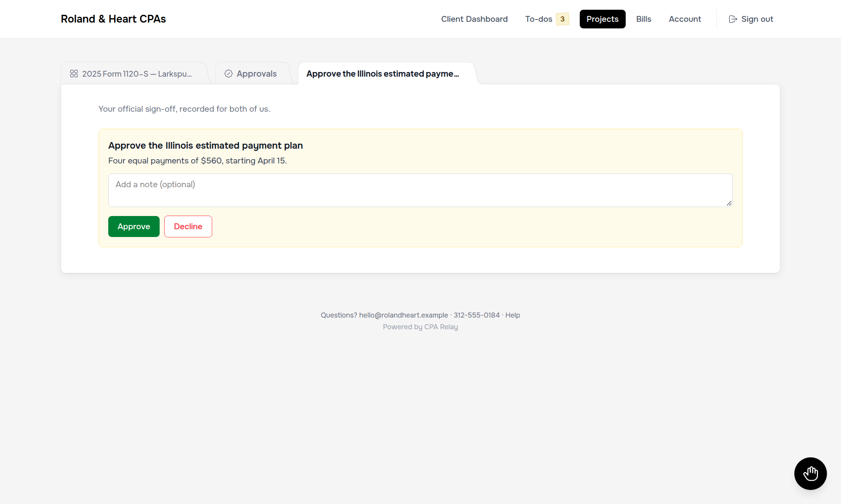Click the grid icon on 2025 Form 1120-S tab
841x504 pixels.
74,74
